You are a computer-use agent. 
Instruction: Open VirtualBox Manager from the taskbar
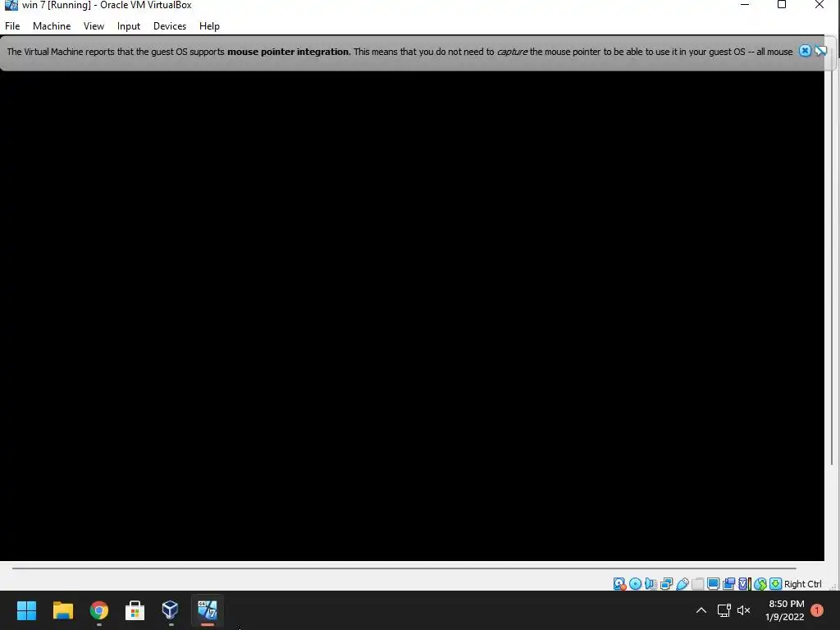(x=171, y=610)
